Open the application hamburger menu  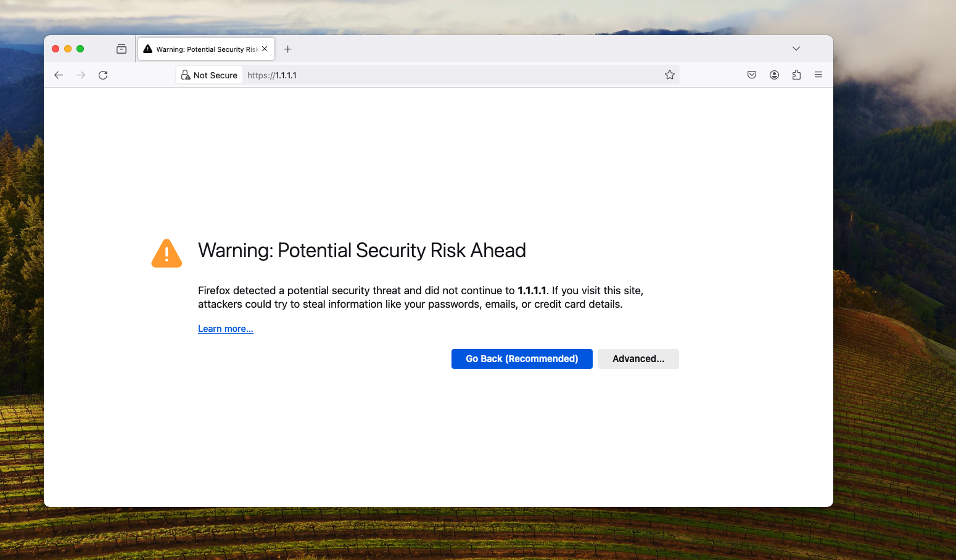(818, 75)
